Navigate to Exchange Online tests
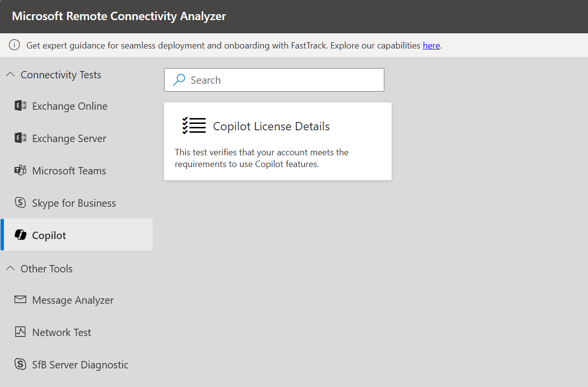 70,106
